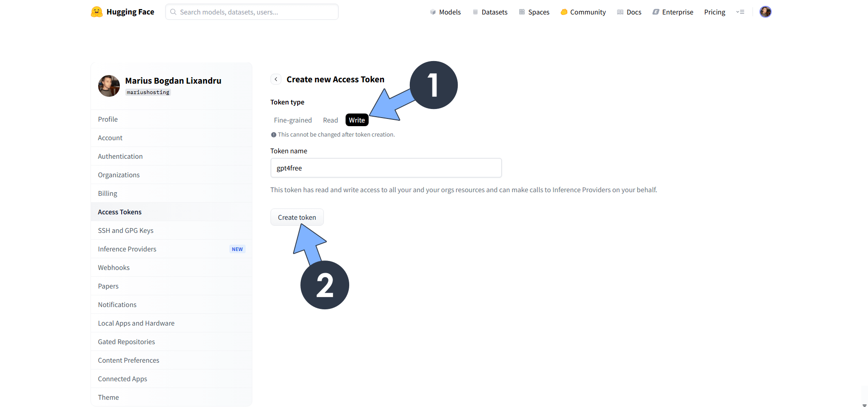Select the Write token type
The height and width of the screenshot is (407, 868).
[357, 120]
